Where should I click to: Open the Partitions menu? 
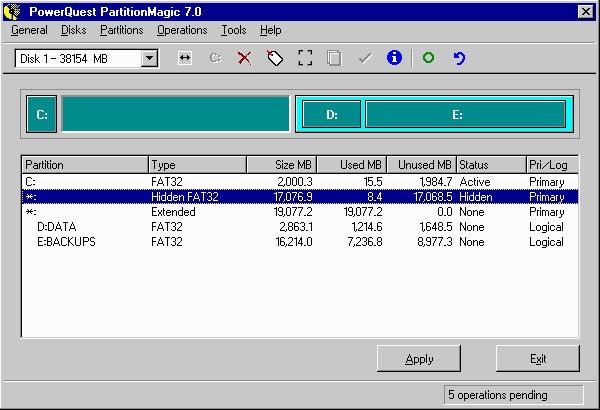click(122, 30)
